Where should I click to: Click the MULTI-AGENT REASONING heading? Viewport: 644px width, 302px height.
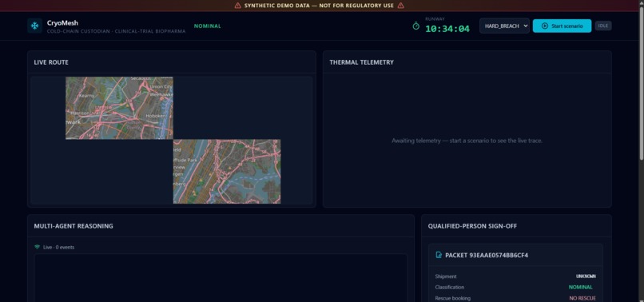coord(74,226)
